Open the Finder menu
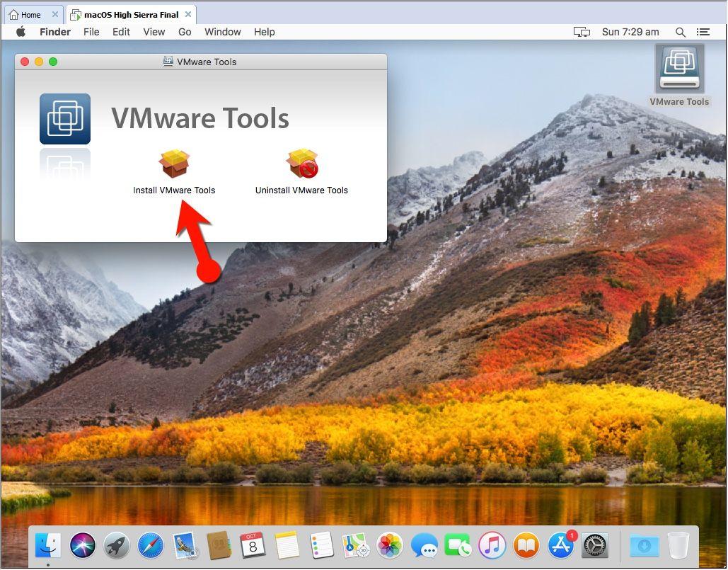Viewport: 728px width, 570px height. pyautogui.click(x=55, y=32)
